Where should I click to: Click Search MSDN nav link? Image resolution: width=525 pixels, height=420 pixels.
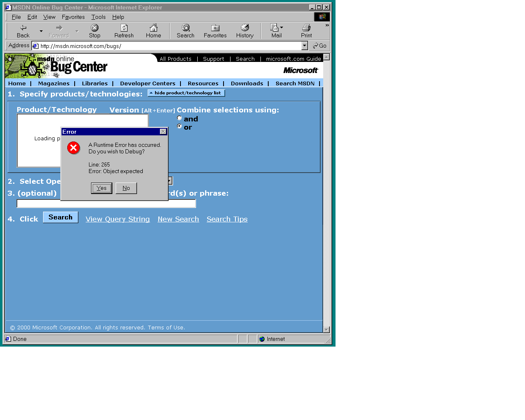295,83
